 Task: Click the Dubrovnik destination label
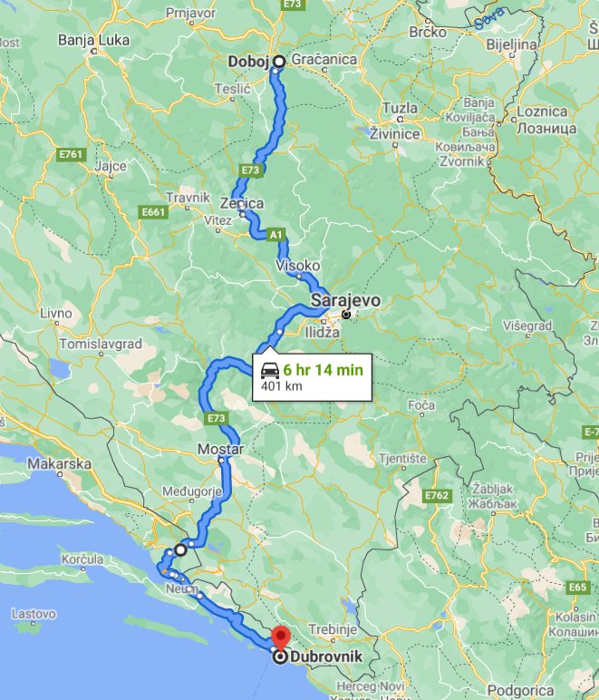click(326, 656)
